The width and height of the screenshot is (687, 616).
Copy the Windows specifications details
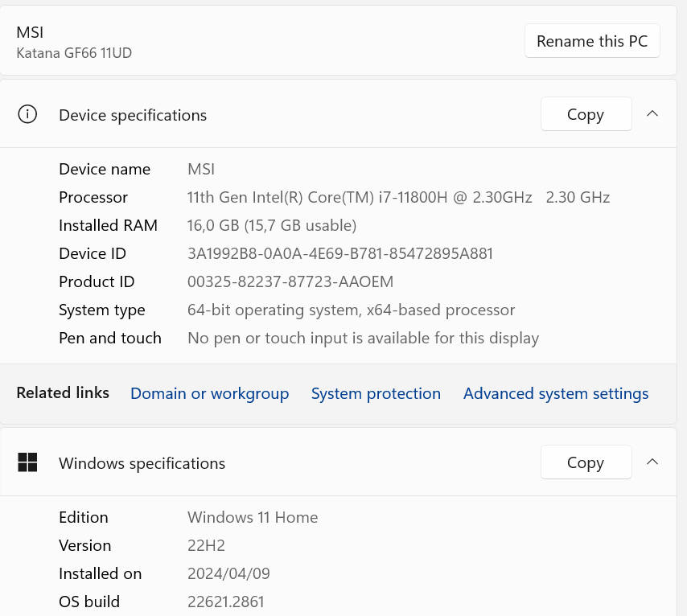pos(586,462)
